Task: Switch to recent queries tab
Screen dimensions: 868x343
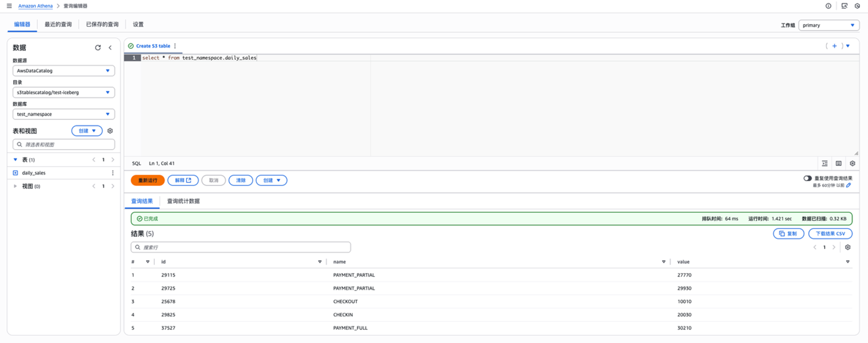Action: [58, 24]
